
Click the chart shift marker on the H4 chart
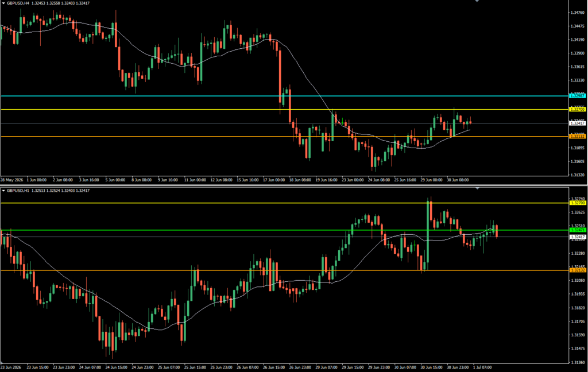point(477,1)
